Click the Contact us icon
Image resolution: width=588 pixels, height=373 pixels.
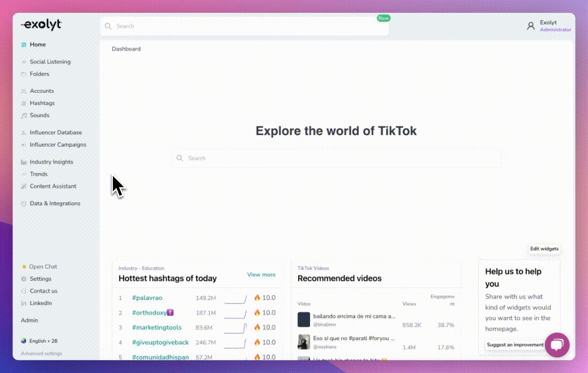point(24,291)
